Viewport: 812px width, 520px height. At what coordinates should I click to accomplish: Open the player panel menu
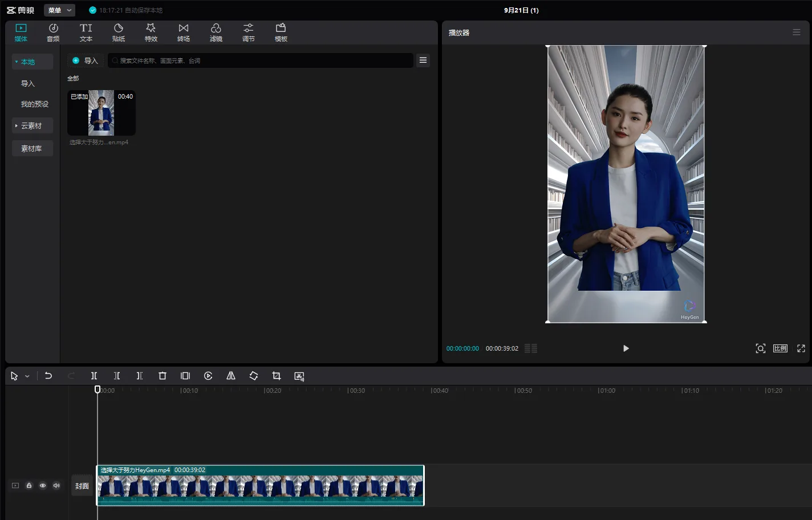(797, 32)
